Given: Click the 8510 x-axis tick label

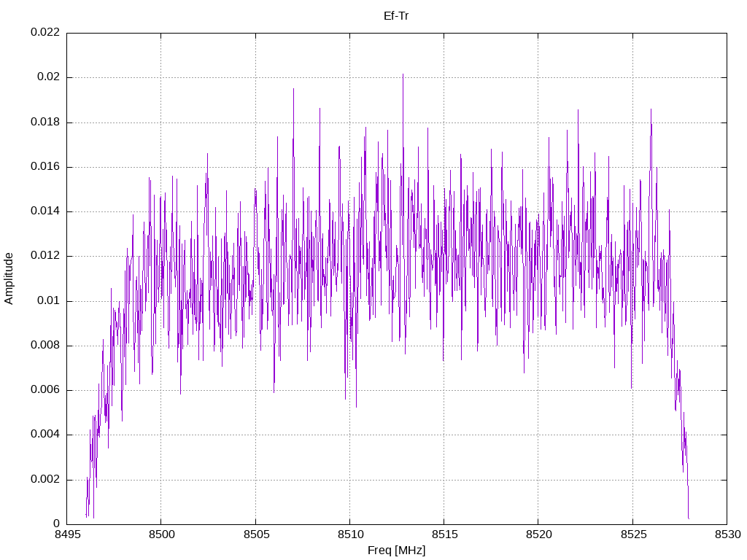Looking at the screenshot, I should pos(349,534).
